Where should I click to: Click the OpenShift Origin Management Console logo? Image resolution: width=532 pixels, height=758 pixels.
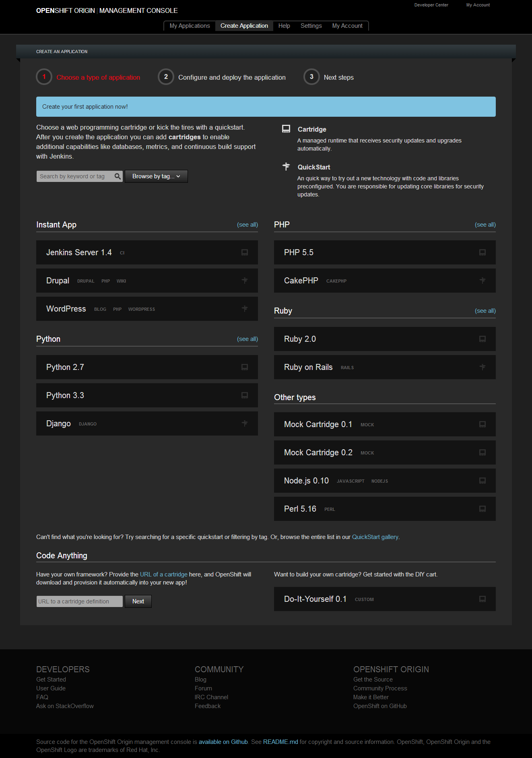(x=107, y=10)
